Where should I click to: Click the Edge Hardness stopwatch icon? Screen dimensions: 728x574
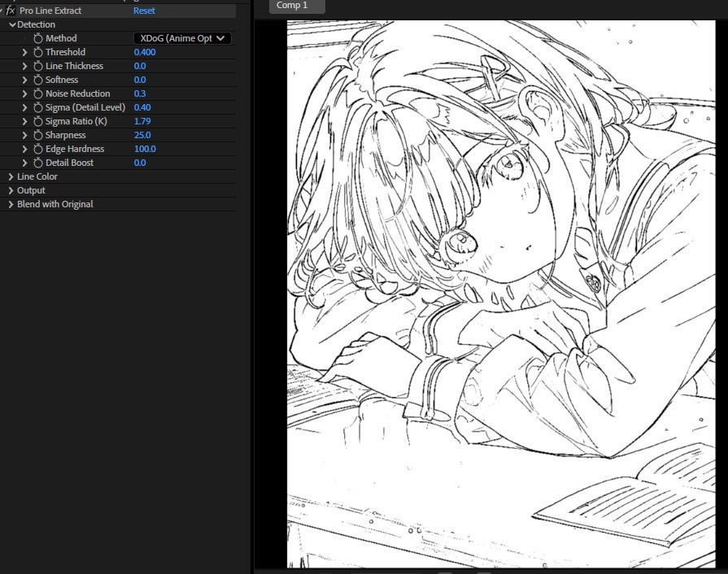[x=38, y=149]
